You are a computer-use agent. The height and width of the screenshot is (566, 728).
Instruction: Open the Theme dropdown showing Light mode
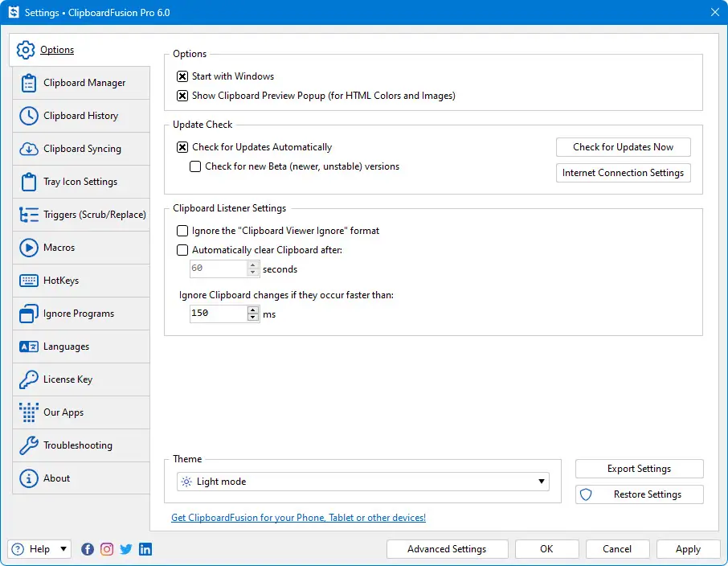363,482
